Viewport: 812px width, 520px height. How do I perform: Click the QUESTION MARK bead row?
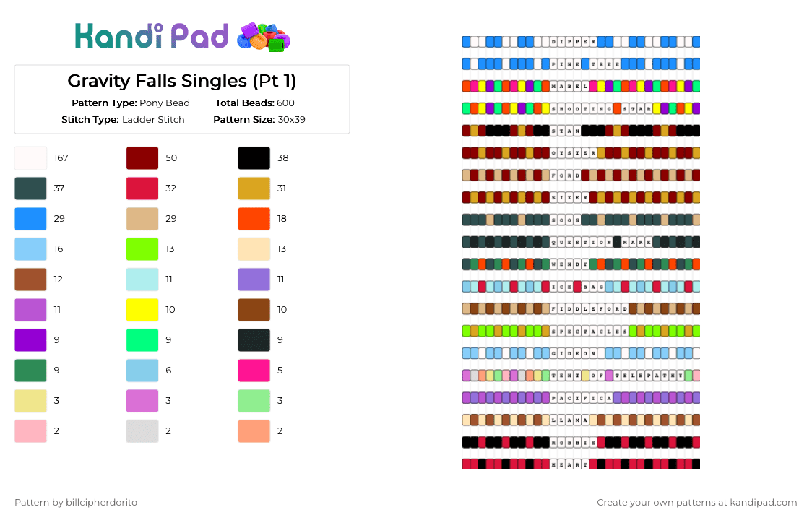click(581, 242)
